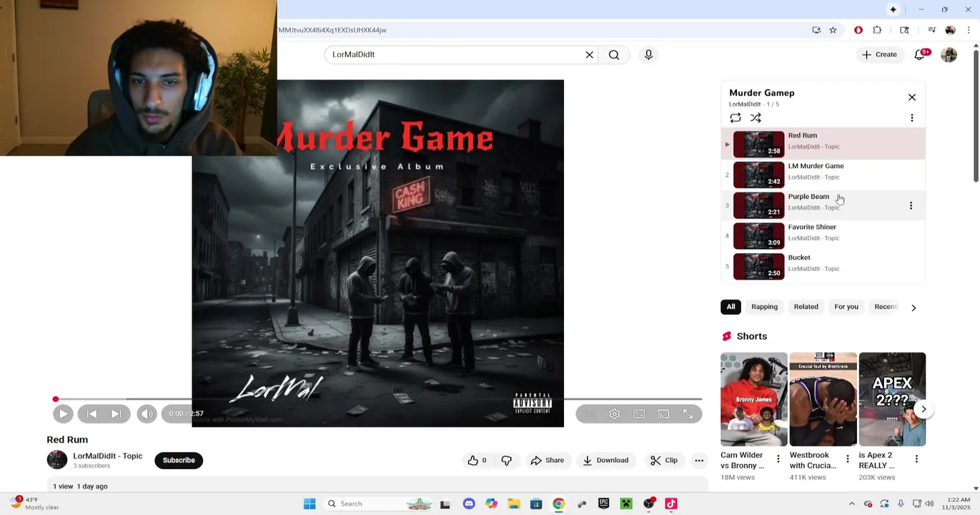Open Discord from taskbar

(x=469, y=504)
